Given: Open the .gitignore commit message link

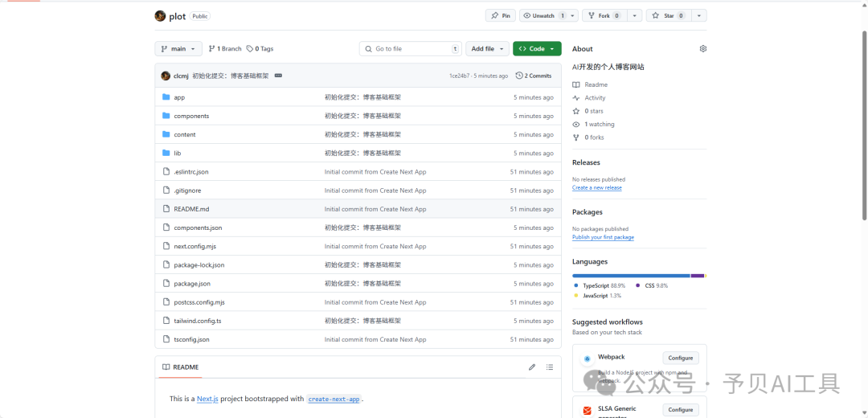Looking at the screenshot, I should [375, 191].
